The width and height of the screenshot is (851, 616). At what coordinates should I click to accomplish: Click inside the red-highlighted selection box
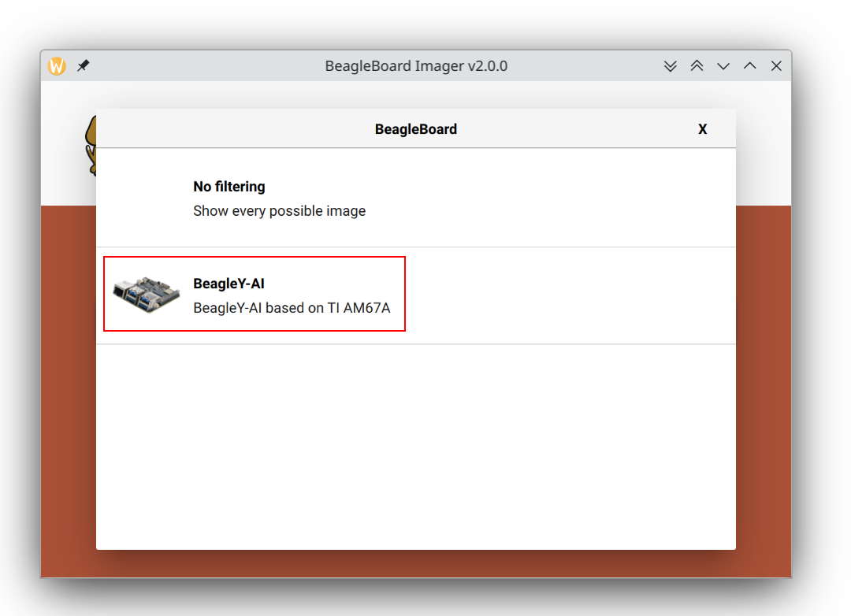[x=254, y=294]
